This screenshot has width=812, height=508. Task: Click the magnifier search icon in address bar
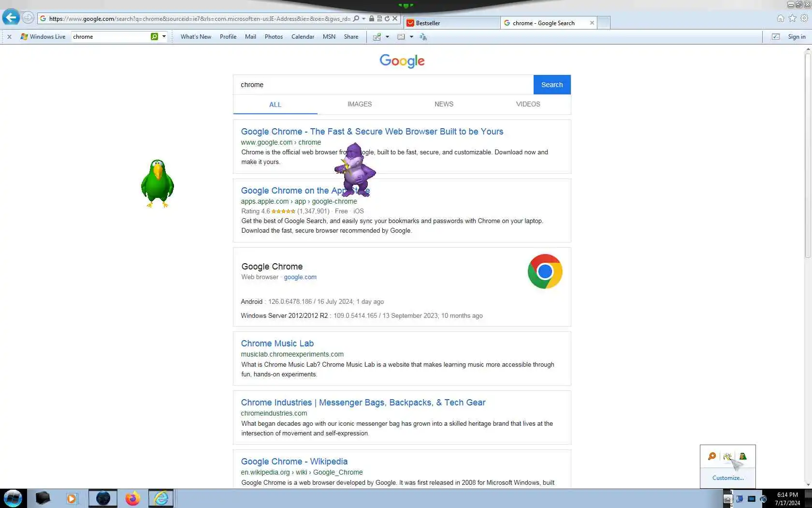coord(356,18)
